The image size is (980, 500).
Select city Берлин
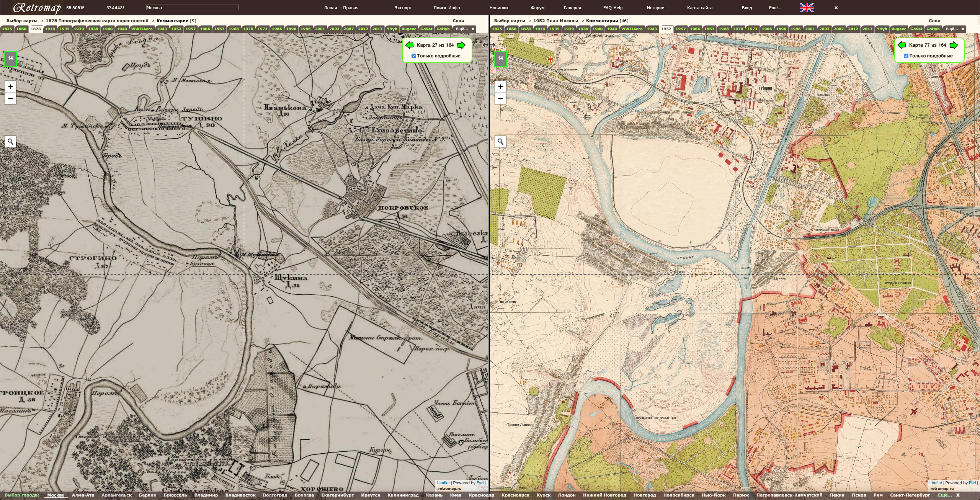pyautogui.click(x=147, y=495)
